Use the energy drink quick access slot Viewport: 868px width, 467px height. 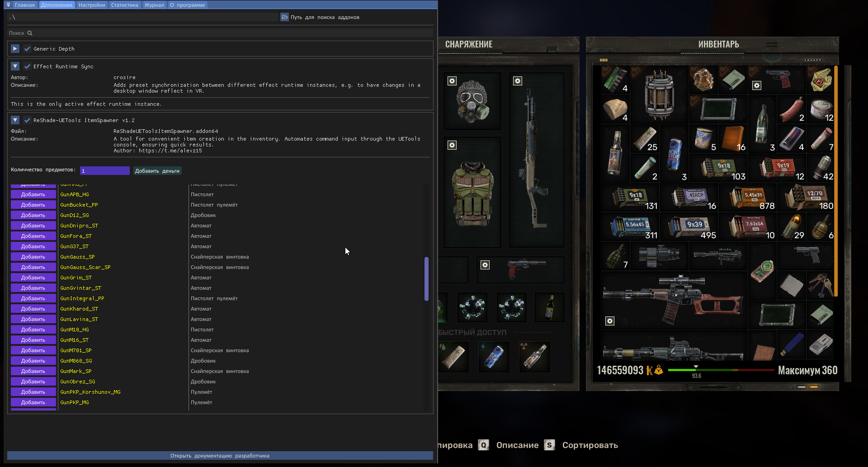[x=494, y=357]
